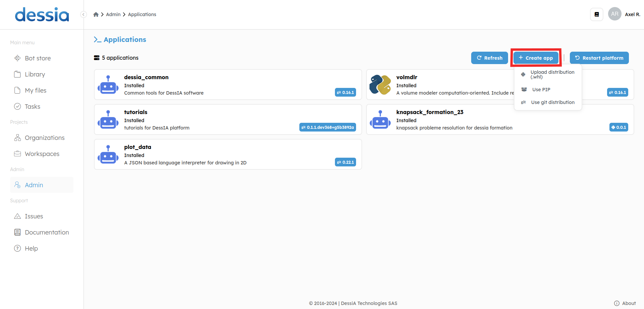Refresh the applications list
The image size is (644, 309).
coord(490,58)
